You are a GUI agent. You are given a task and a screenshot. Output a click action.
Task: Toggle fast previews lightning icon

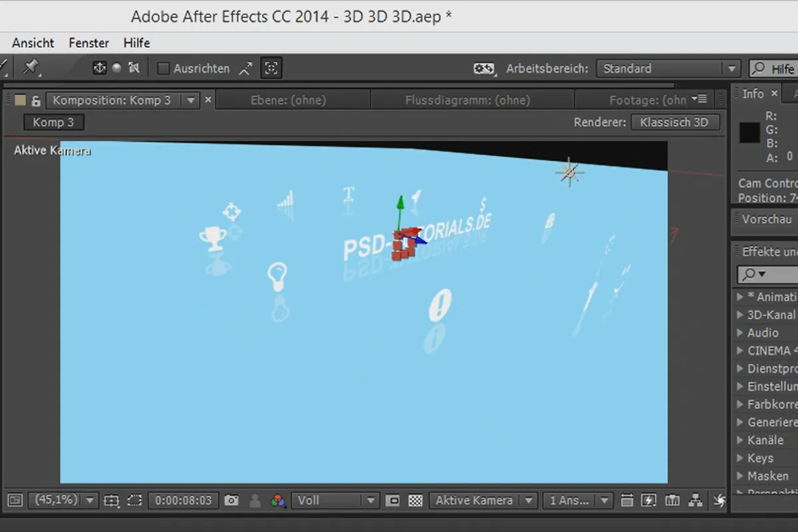point(648,500)
